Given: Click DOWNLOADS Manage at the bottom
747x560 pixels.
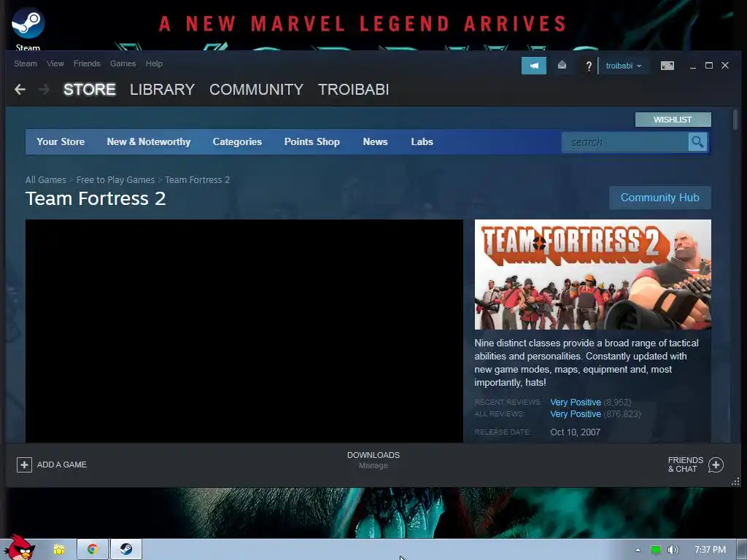Looking at the screenshot, I should coord(373,460).
